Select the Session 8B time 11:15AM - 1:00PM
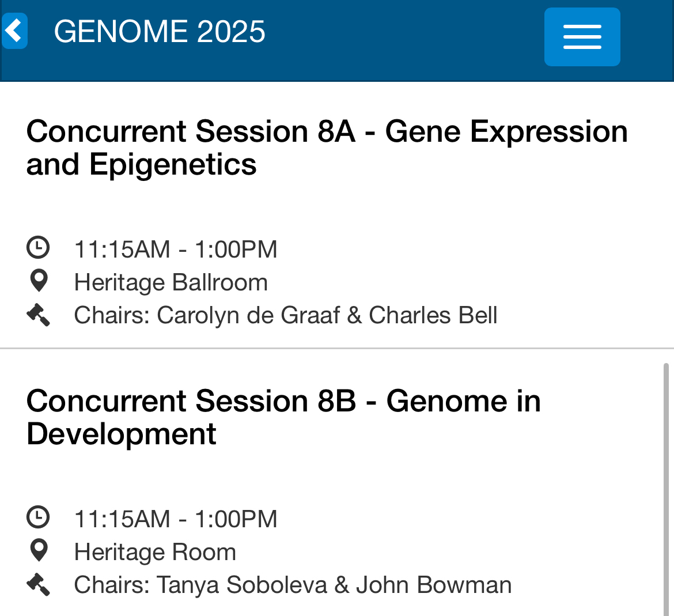This screenshot has height=616, width=674. 176,519
